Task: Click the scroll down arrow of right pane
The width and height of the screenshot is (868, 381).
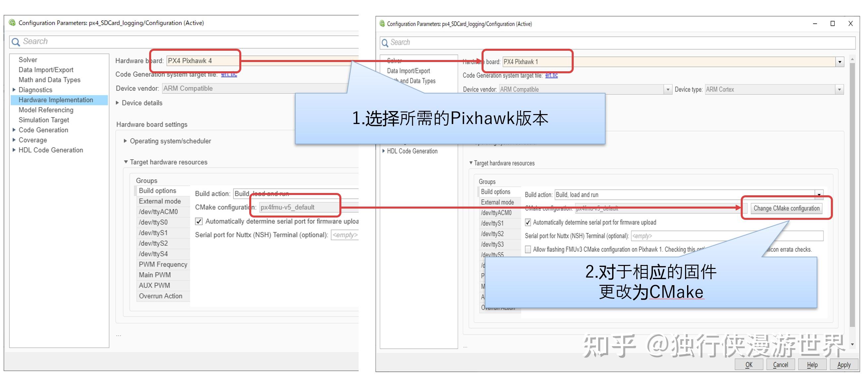Action: (852, 344)
